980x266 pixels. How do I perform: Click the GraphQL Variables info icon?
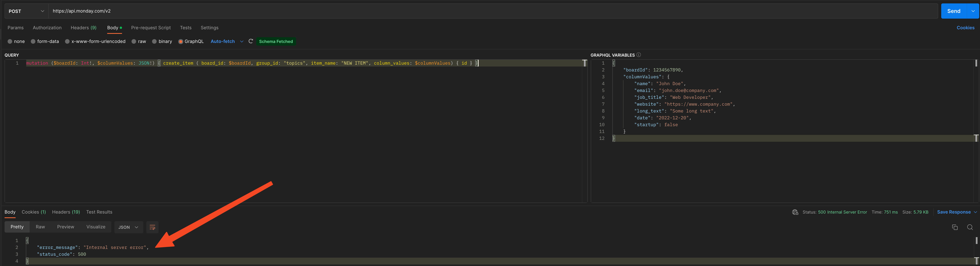pyautogui.click(x=639, y=55)
